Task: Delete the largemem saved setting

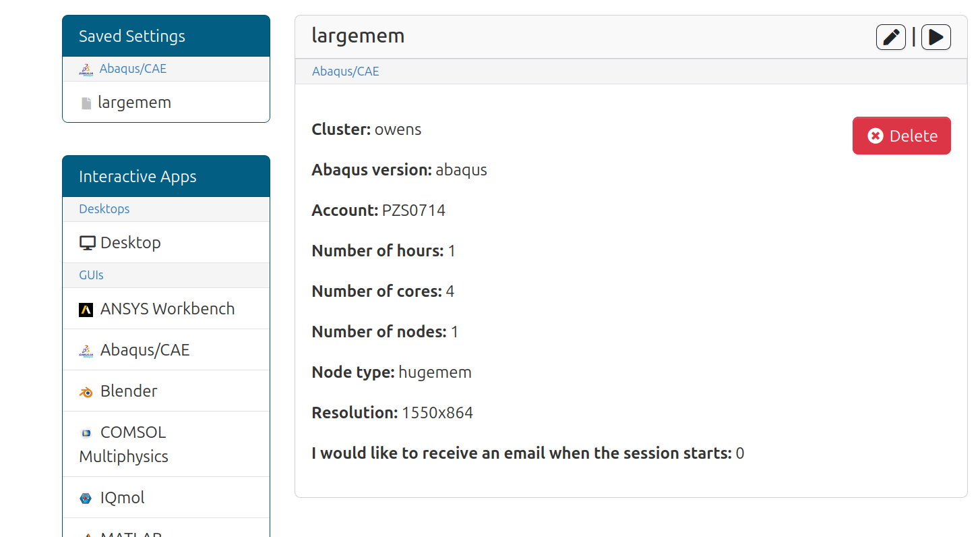Action: [901, 136]
